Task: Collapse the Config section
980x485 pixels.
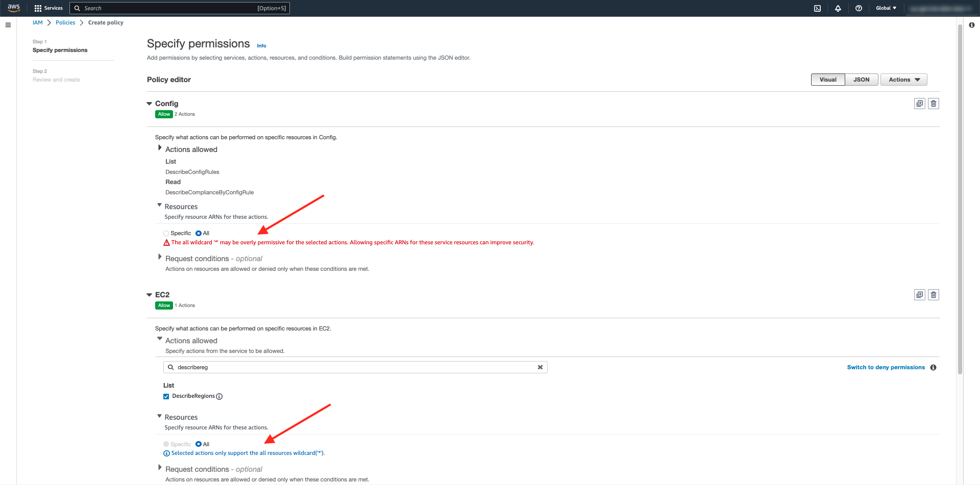Action: click(x=150, y=104)
